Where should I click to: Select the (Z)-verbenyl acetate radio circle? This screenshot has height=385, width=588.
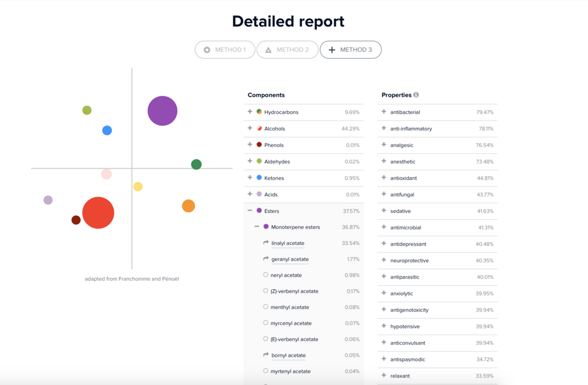[265, 291]
